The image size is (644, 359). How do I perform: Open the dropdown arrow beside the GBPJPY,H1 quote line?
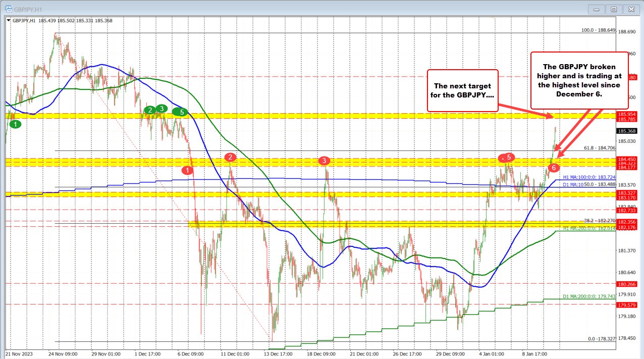coord(8,20)
